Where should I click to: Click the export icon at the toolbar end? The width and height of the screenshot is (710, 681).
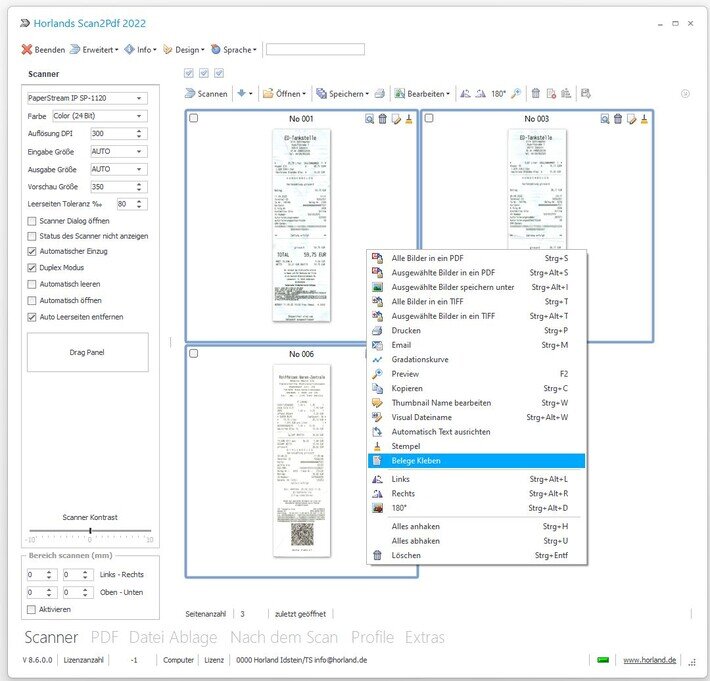point(586,94)
